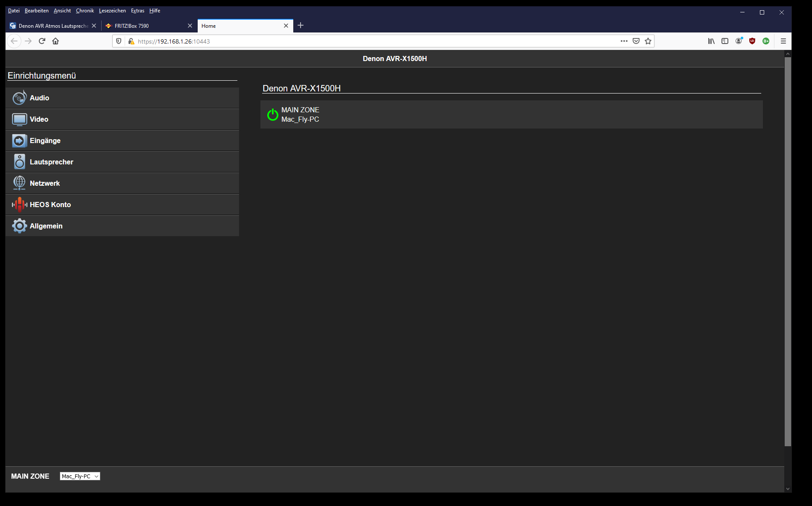The height and width of the screenshot is (506, 812).
Task: Open the Eingänge settings entry
Action: point(123,140)
